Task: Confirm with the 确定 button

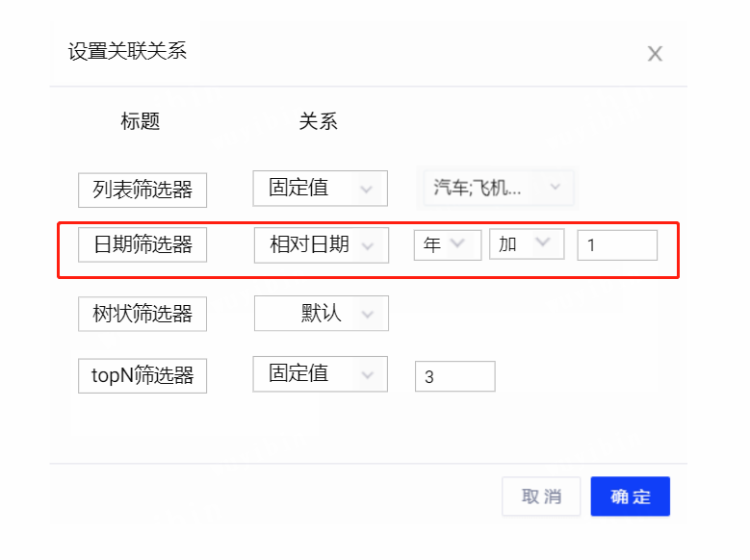Action: 630,496
